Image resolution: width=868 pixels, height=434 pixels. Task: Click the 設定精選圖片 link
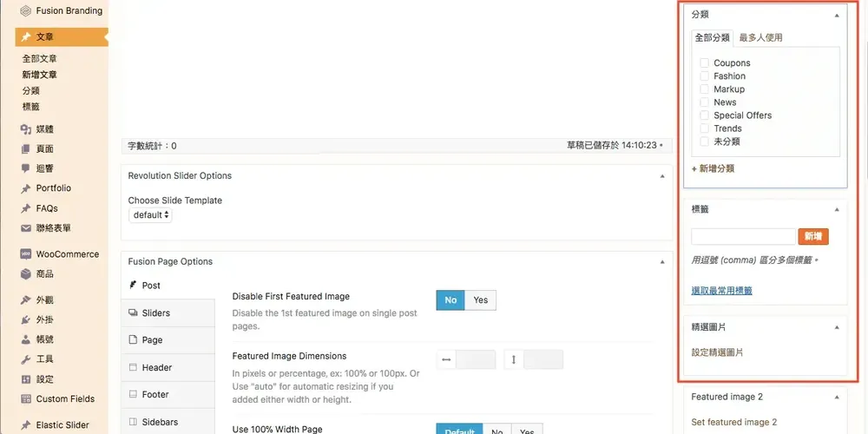pyautogui.click(x=718, y=352)
